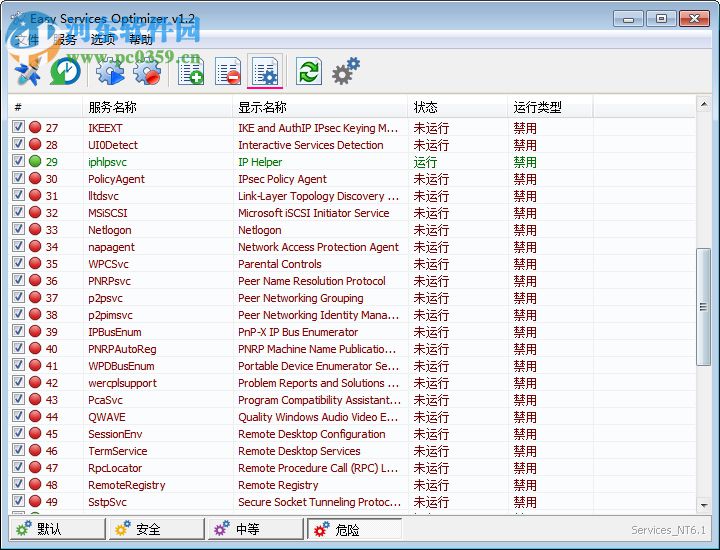Click the list with gear settings icon
The height and width of the screenshot is (550, 720).
265,72
